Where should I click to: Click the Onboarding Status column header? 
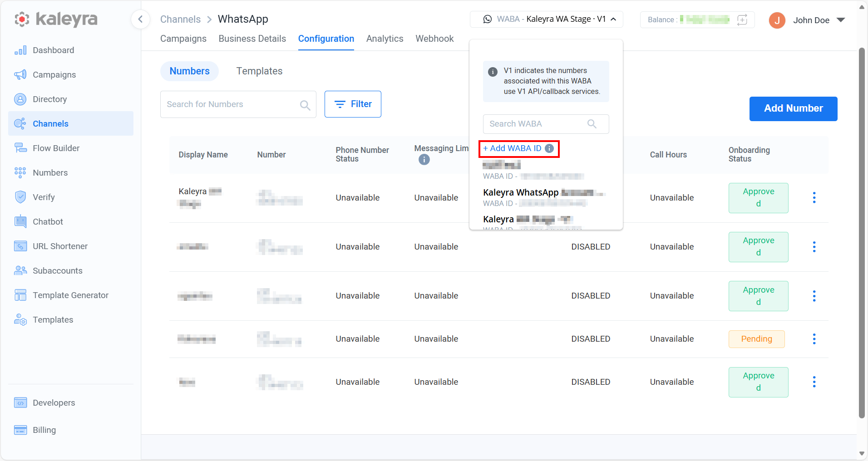(x=749, y=155)
